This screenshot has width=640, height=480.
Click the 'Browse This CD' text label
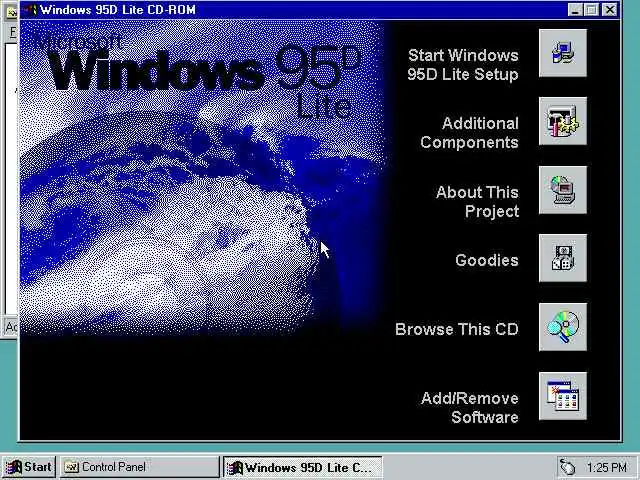pos(456,329)
